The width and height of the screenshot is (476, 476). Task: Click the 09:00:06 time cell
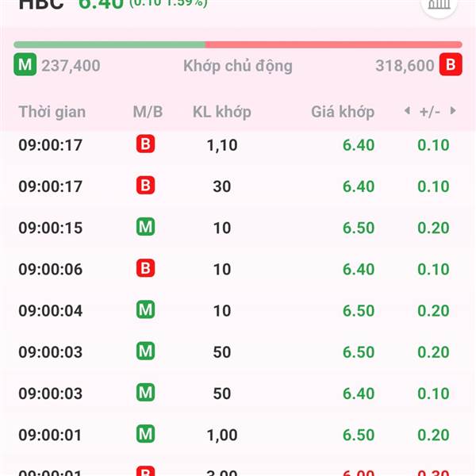coord(51,269)
